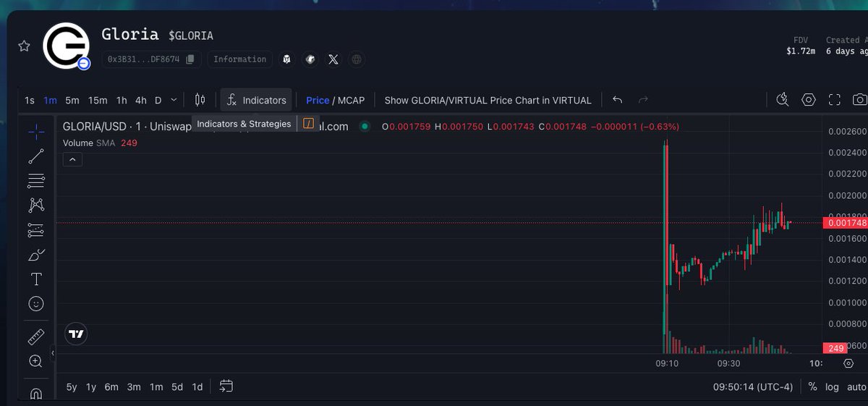Image resolution: width=868 pixels, height=406 pixels.
Task: Open Indicators dialog
Action: tap(257, 101)
